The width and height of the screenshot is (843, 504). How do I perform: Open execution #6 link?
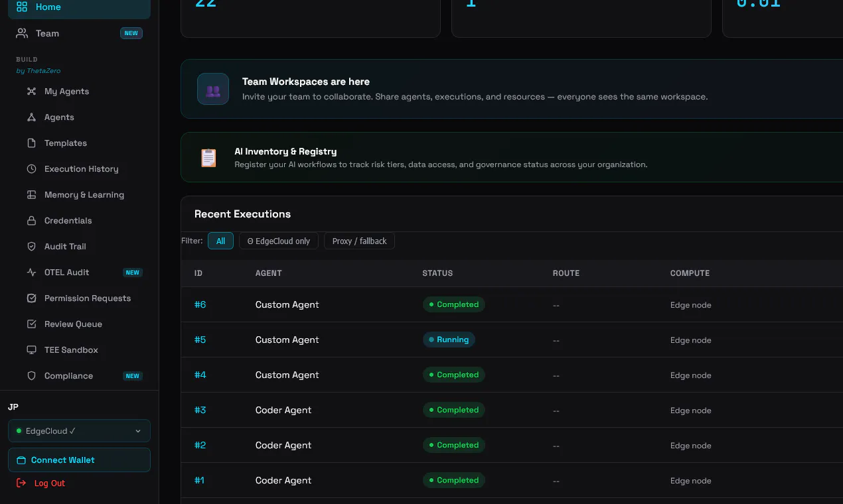click(x=200, y=304)
